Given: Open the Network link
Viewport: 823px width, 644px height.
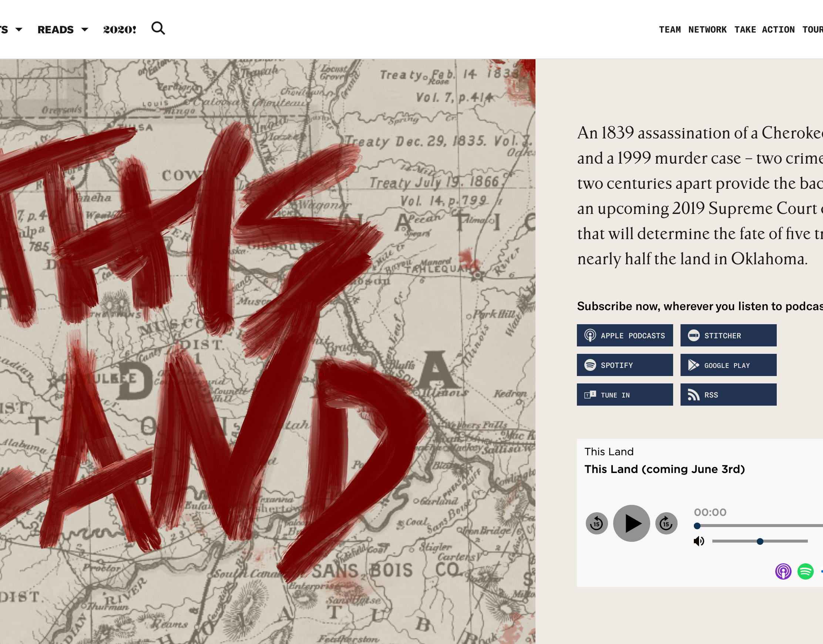Looking at the screenshot, I should (x=707, y=29).
